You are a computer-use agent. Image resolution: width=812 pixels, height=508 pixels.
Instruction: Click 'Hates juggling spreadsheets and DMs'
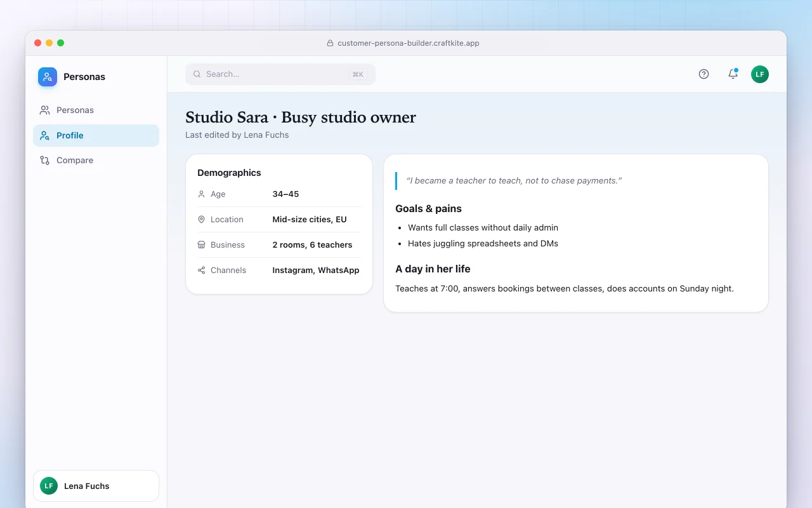coord(483,243)
